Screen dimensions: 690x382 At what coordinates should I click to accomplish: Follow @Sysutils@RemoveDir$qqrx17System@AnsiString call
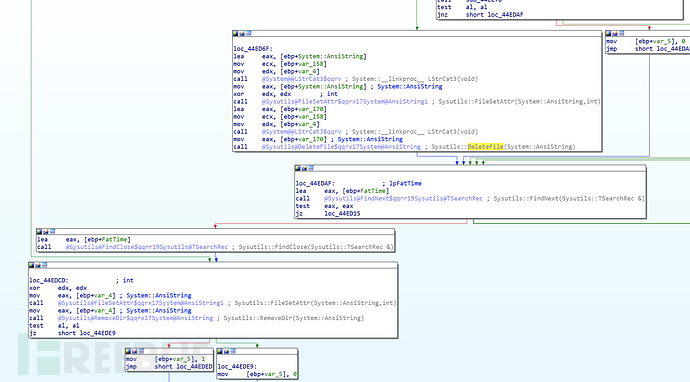tap(135, 318)
